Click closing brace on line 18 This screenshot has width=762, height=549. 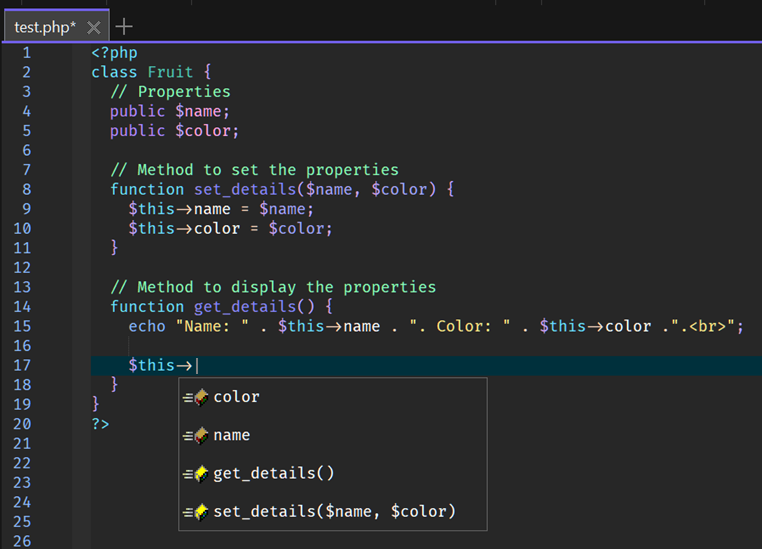(114, 384)
